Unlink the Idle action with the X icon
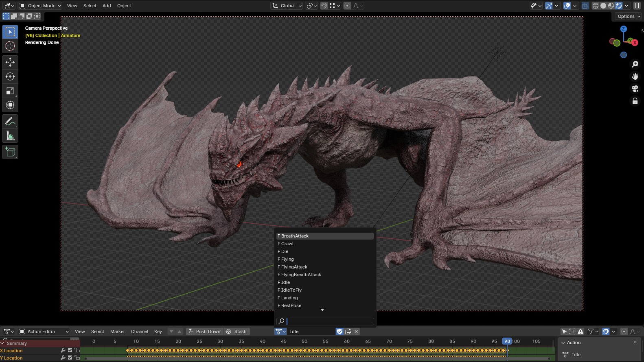644x362 pixels. [356, 331]
